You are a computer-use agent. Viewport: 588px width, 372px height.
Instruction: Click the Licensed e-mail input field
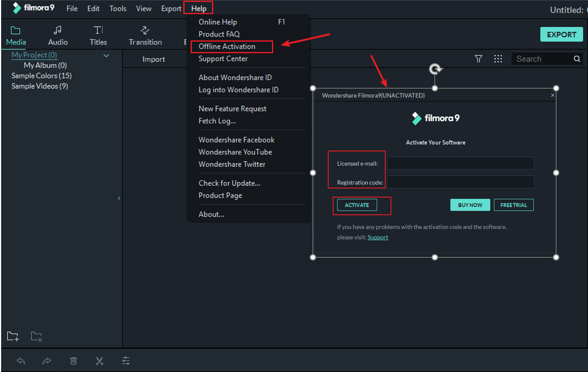[x=460, y=163]
